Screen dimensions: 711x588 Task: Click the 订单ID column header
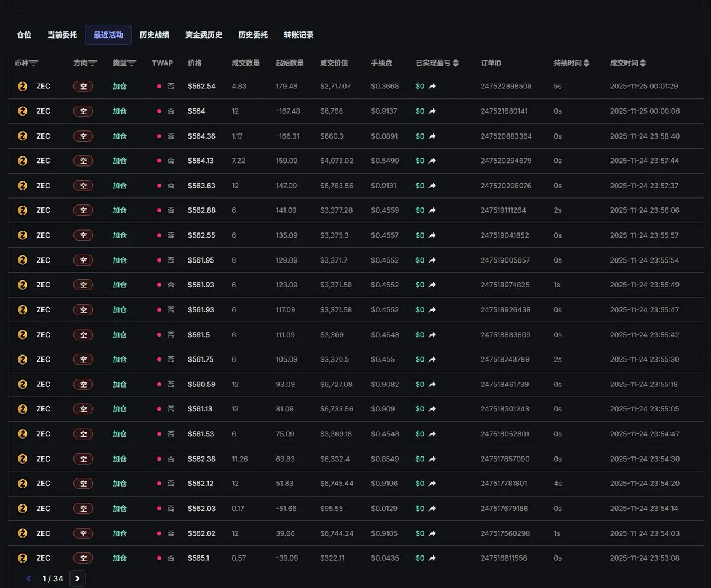coord(491,63)
